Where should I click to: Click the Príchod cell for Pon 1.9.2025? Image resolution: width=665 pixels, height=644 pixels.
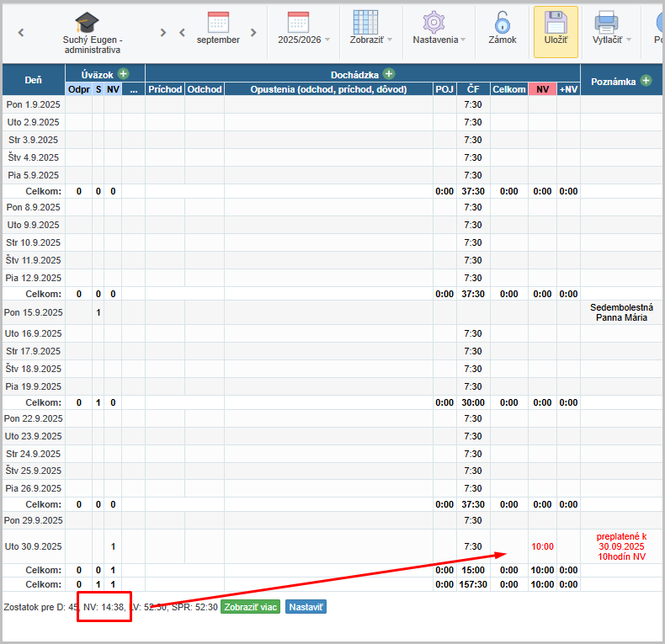(x=165, y=105)
